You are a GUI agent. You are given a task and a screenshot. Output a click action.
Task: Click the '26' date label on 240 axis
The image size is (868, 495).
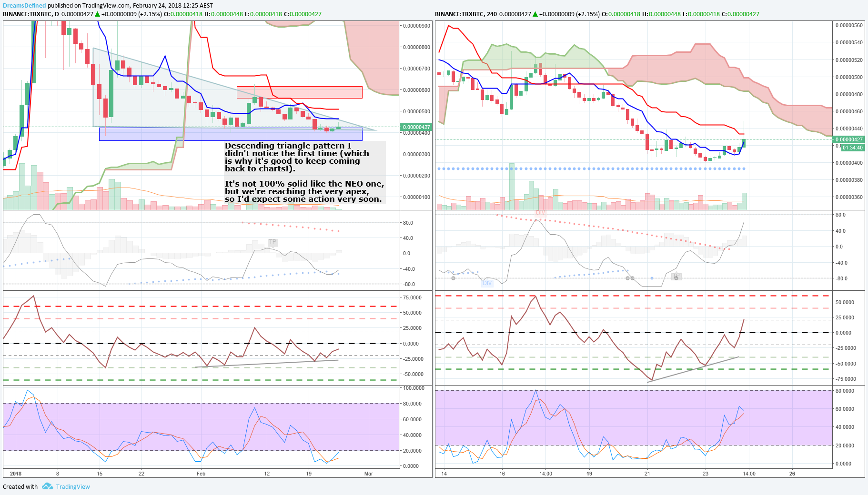click(x=792, y=474)
